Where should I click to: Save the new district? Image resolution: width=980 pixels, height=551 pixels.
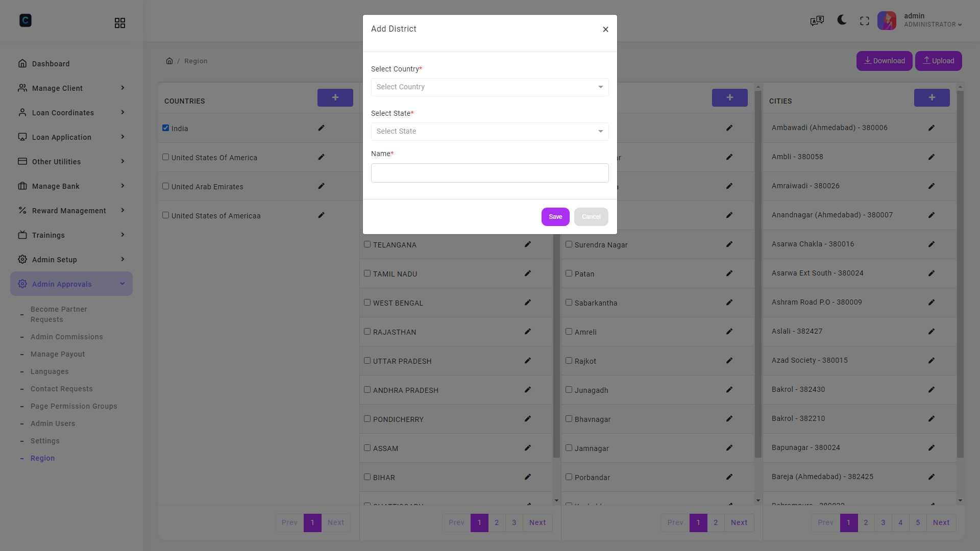(555, 216)
